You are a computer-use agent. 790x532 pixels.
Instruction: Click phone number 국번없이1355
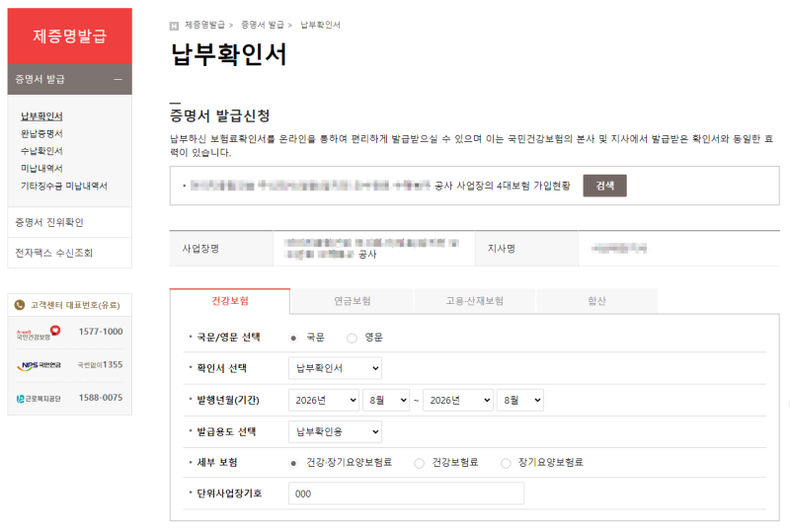tap(101, 365)
